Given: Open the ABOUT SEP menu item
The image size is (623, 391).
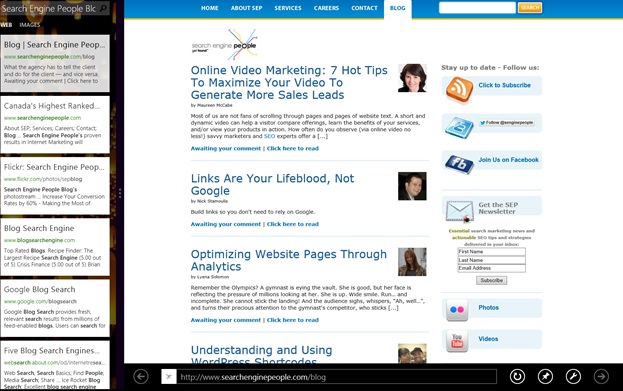Looking at the screenshot, I should (x=246, y=8).
